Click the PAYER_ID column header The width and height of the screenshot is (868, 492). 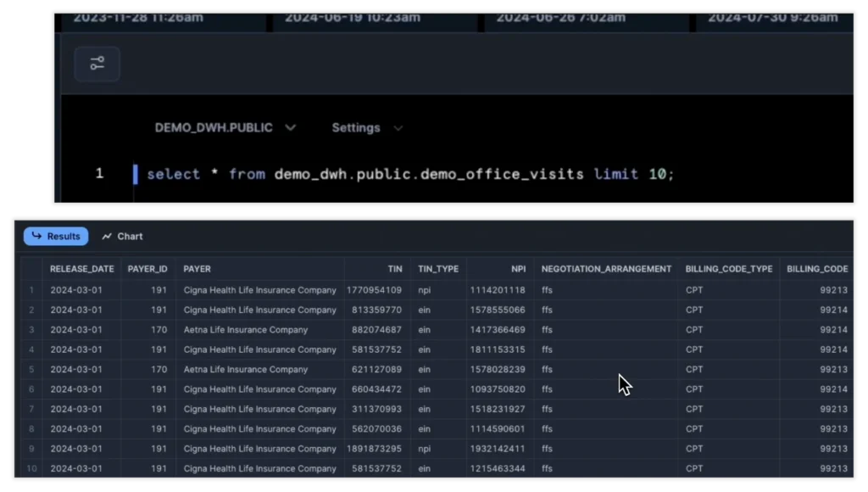147,269
